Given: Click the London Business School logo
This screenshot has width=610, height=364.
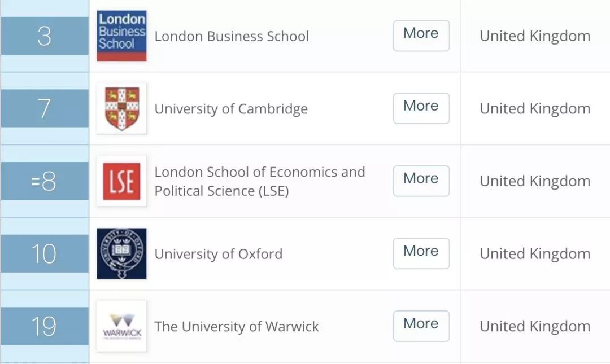Looking at the screenshot, I should point(121,36).
